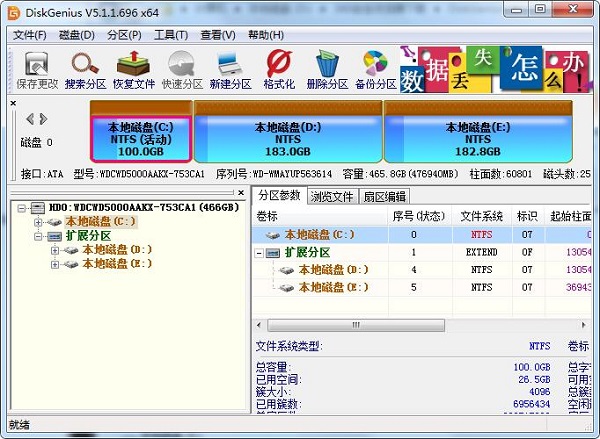Click the DiskGenius title bar logo icon
The width and height of the screenshot is (600, 439).
point(14,13)
